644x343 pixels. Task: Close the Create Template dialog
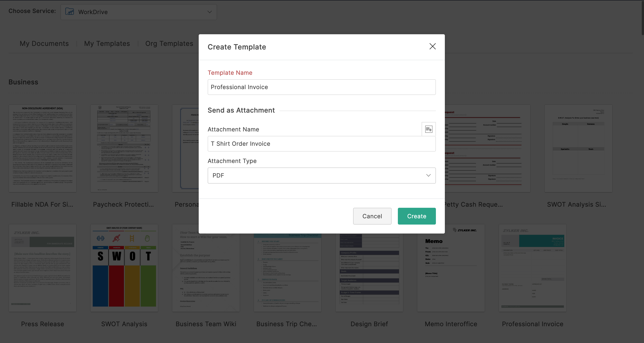click(433, 46)
